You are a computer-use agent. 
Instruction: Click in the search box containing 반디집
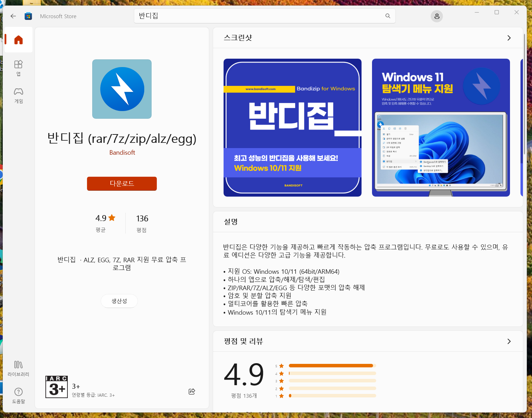(x=265, y=16)
